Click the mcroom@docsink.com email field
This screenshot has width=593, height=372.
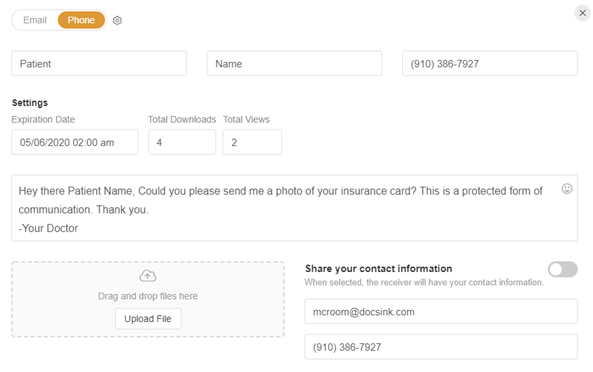pos(441,312)
